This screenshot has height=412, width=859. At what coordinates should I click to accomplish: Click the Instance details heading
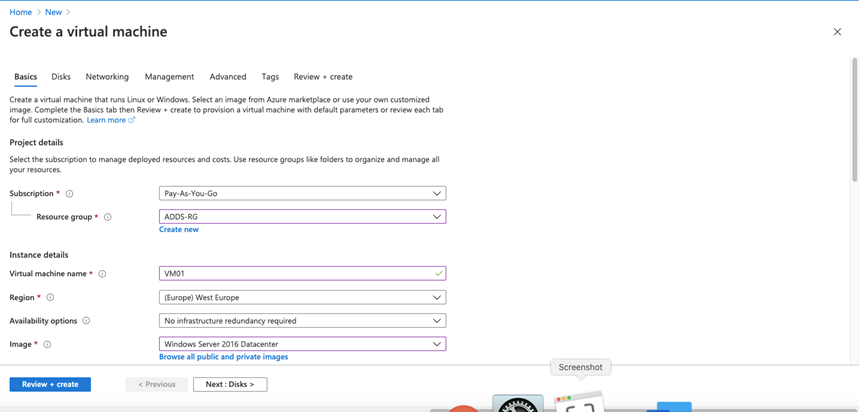(39, 255)
